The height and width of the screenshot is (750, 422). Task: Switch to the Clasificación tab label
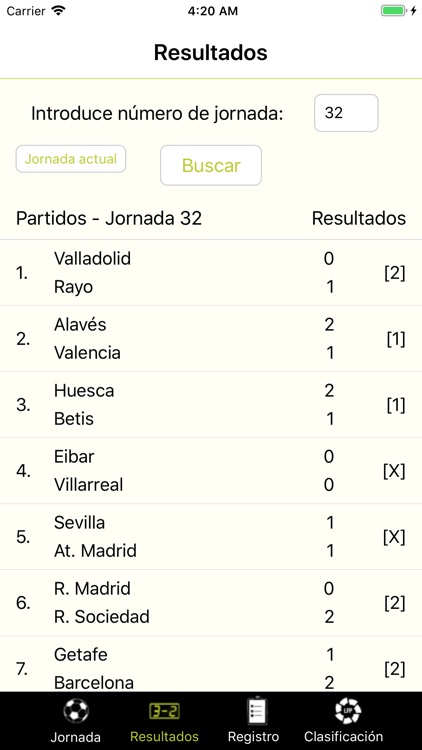click(x=344, y=737)
